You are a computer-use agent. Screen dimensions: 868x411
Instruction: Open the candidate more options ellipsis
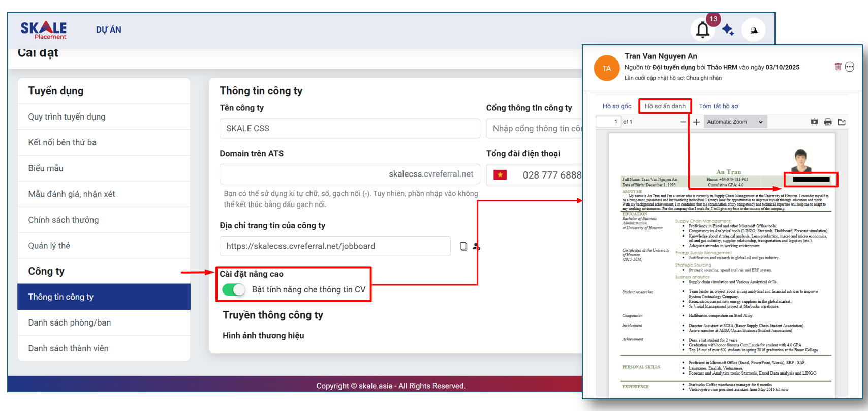pyautogui.click(x=850, y=67)
